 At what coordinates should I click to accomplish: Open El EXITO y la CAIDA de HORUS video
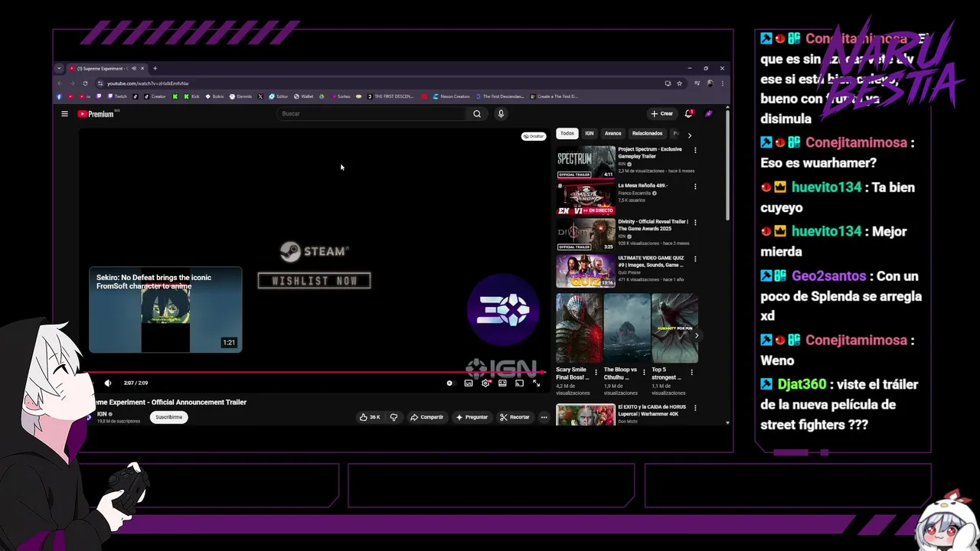coord(586,415)
